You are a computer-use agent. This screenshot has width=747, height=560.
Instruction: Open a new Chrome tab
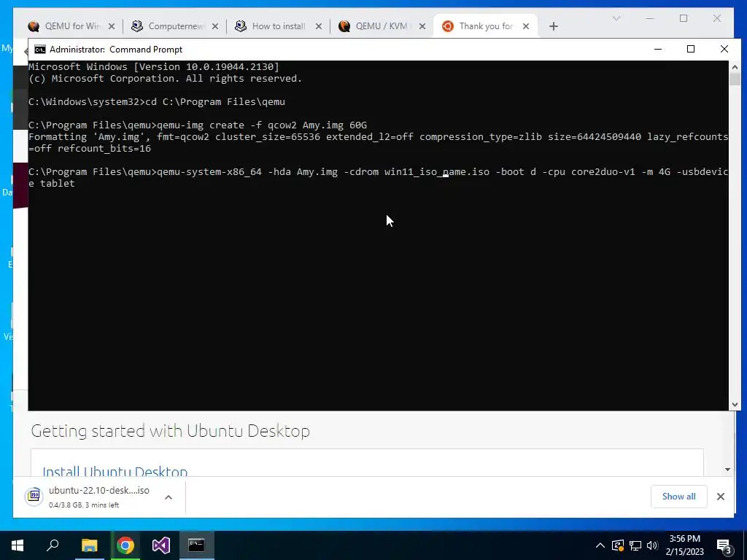point(553,26)
